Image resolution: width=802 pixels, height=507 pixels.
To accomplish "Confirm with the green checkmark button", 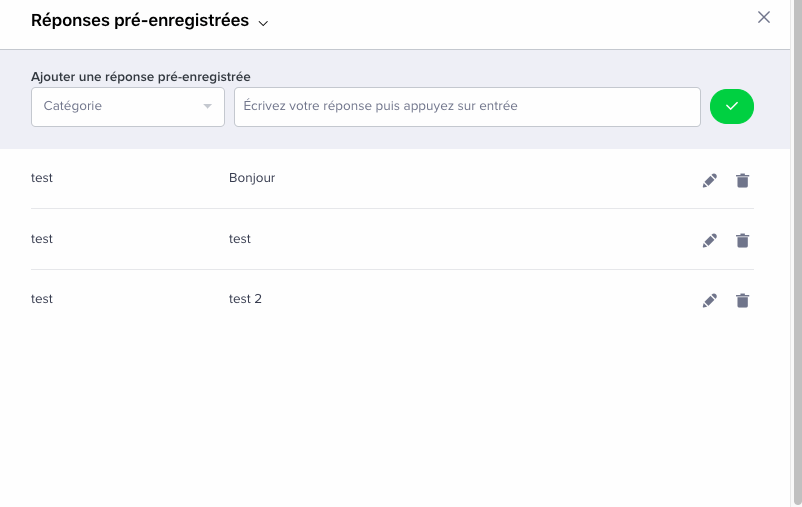I will 731,106.
